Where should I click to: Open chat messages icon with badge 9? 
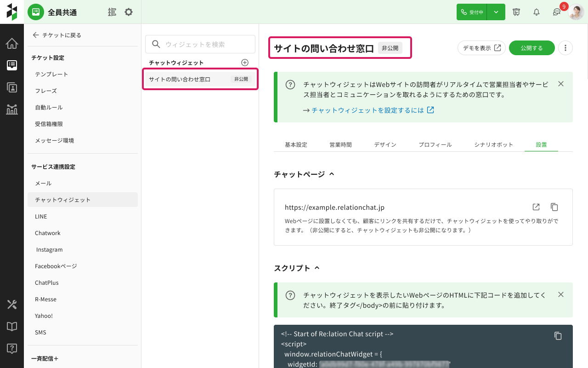(x=557, y=12)
